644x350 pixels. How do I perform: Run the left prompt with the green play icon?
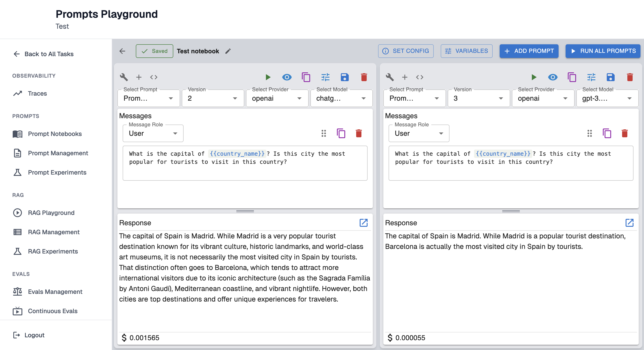click(x=268, y=77)
